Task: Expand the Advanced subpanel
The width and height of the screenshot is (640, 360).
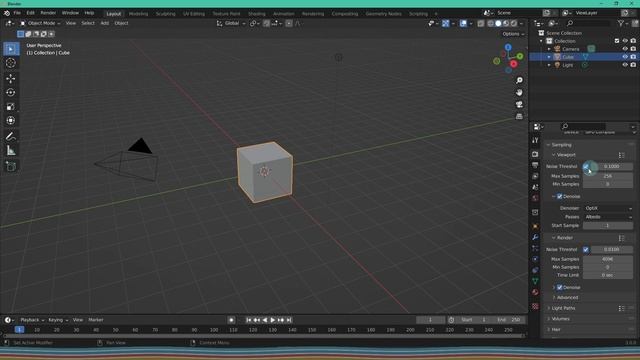Action: [x=566, y=298]
